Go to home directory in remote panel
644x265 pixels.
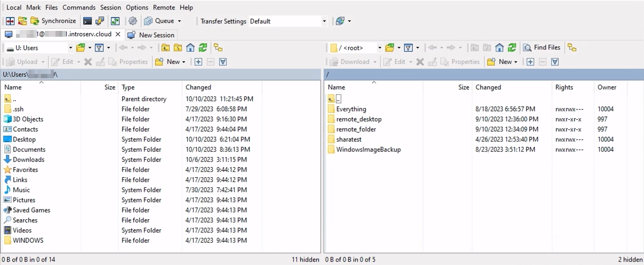[x=499, y=48]
